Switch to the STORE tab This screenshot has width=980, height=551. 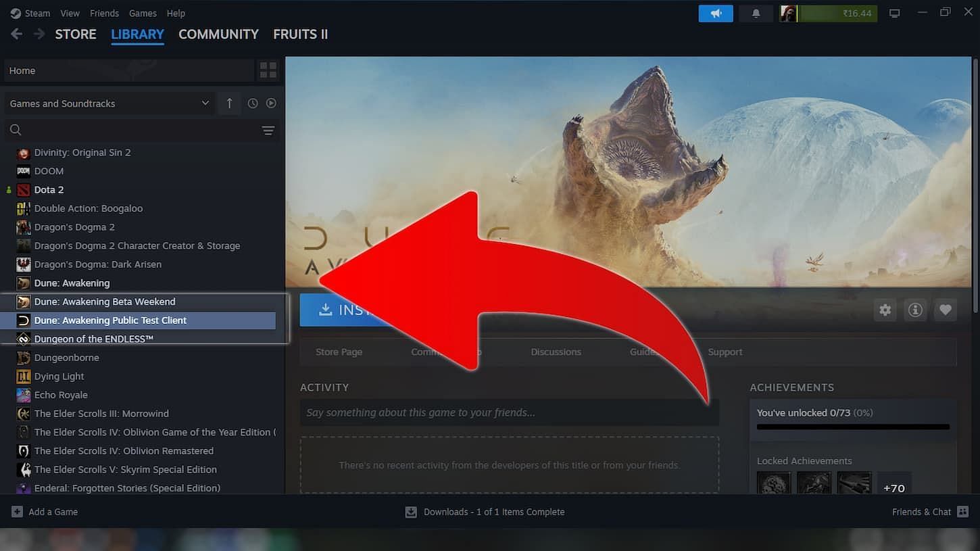76,34
